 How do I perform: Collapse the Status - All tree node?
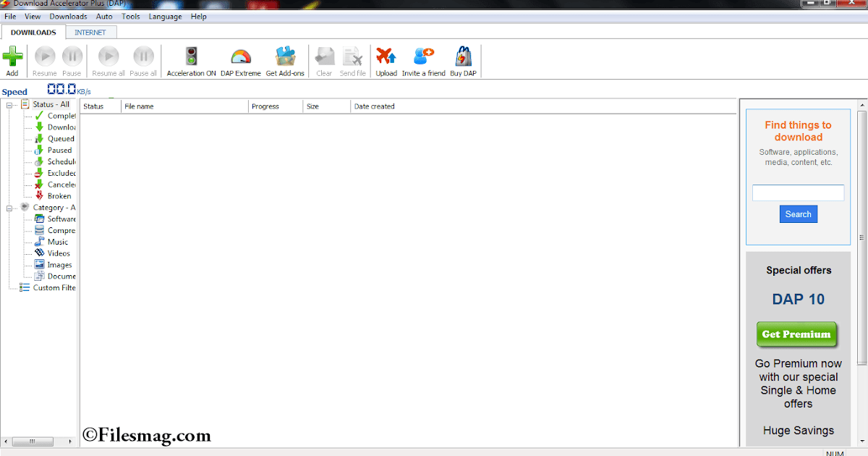coord(10,105)
